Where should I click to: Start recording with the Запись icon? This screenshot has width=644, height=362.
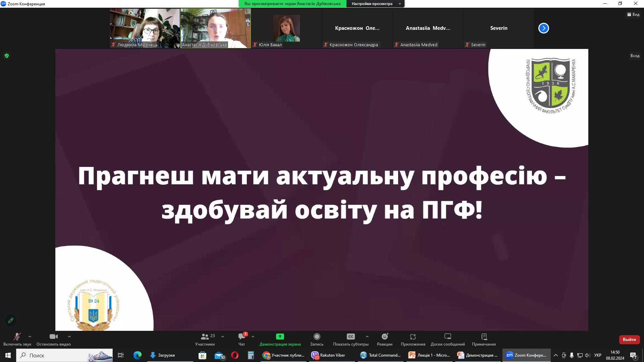(x=317, y=337)
